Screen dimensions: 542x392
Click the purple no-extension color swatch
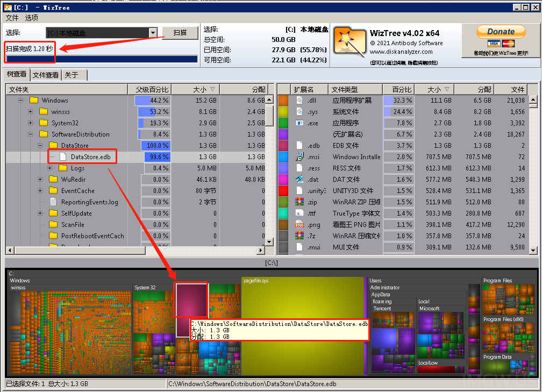pyautogui.click(x=283, y=134)
